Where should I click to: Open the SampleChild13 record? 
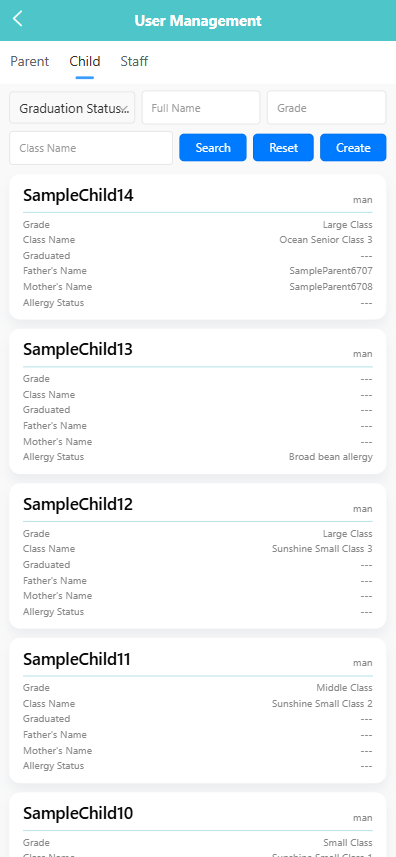pos(198,402)
